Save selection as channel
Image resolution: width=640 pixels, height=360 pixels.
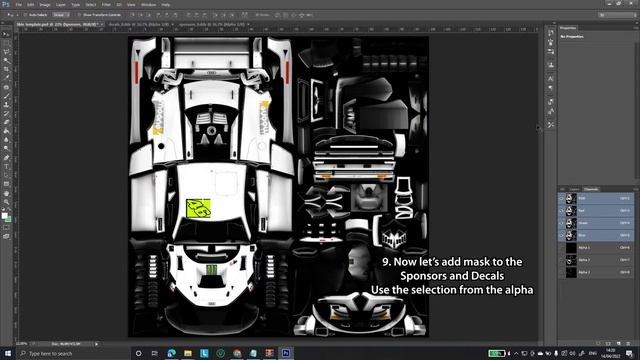coord(608,344)
